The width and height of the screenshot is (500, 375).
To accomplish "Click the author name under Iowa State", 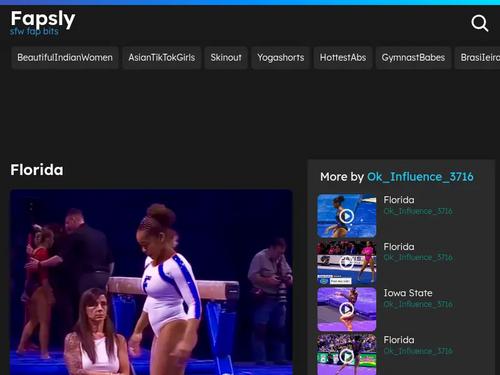I will [x=418, y=304].
